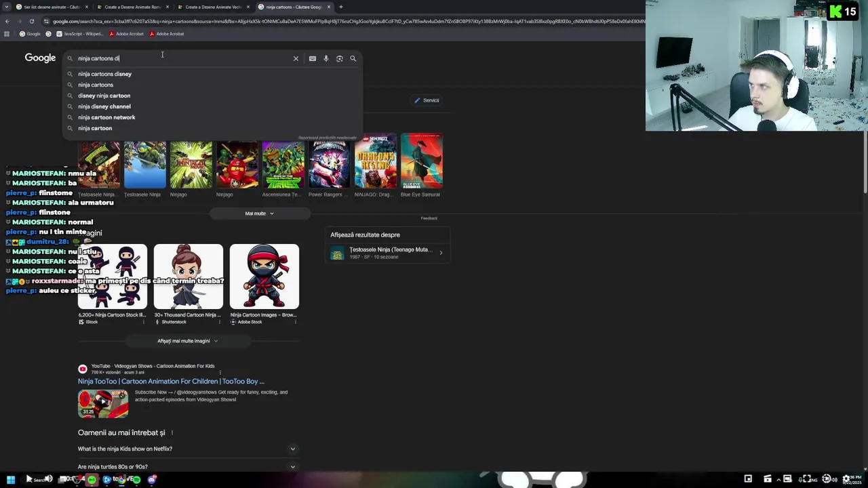Image resolution: width=868 pixels, height=488 pixels.
Task: Click the magnifier search submit icon
Action: tap(353, 59)
